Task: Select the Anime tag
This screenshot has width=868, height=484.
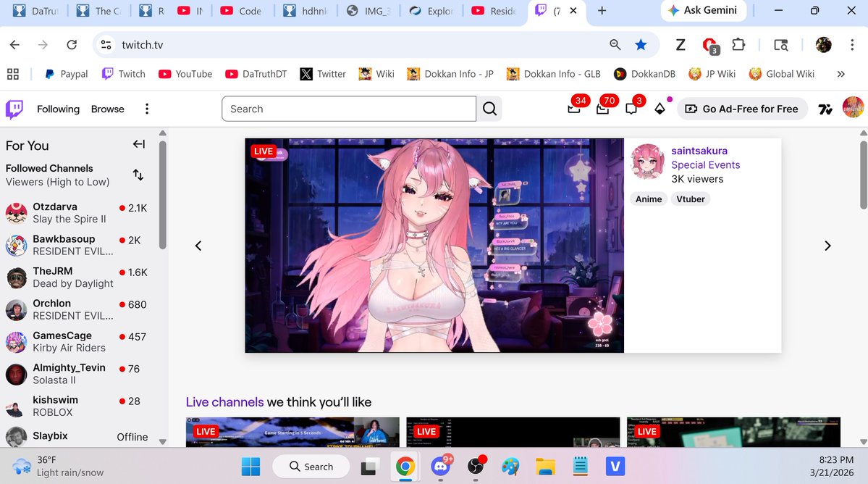Action: click(648, 199)
